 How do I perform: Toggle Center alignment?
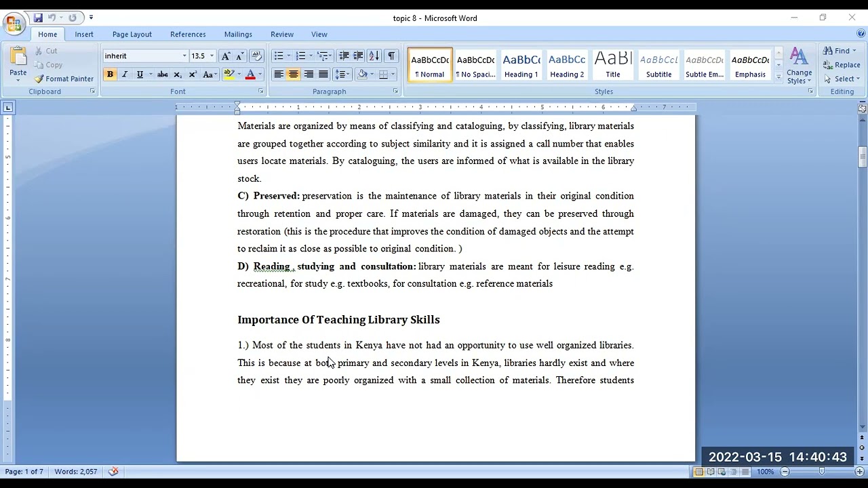(x=293, y=75)
